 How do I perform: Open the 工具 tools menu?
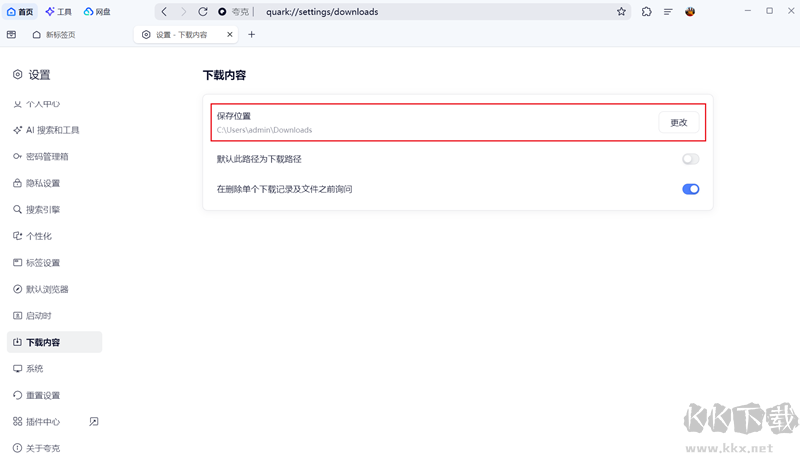click(59, 12)
